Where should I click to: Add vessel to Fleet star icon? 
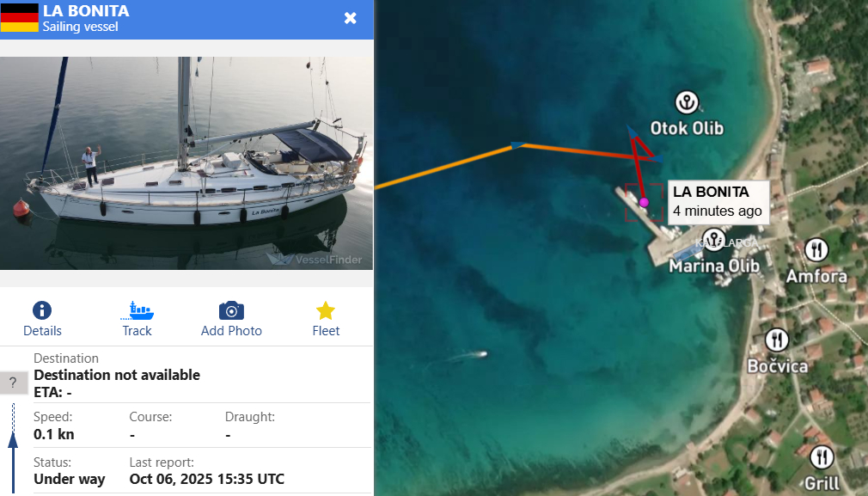[326, 310]
